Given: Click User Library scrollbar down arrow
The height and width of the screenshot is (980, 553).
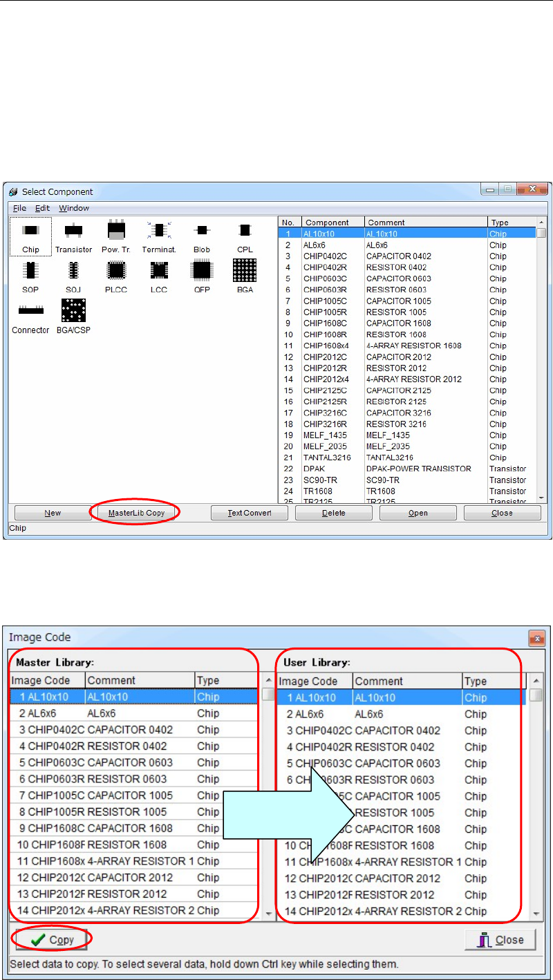Looking at the screenshot, I should (535, 914).
